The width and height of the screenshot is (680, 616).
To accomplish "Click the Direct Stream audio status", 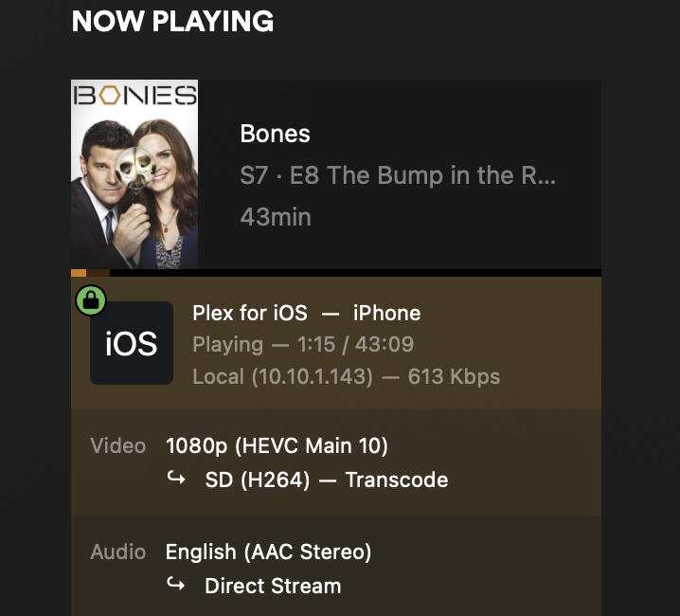I will coord(273,586).
